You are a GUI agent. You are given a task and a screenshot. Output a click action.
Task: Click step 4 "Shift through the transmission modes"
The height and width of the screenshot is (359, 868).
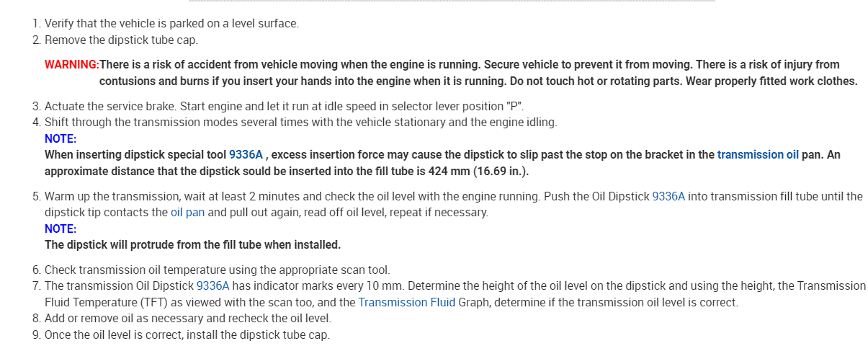[300, 123]
